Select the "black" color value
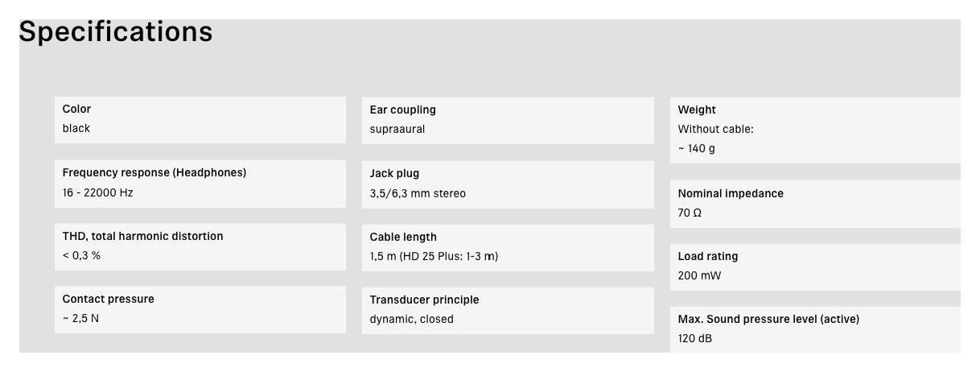980x372 pixels. click(76, 128)
